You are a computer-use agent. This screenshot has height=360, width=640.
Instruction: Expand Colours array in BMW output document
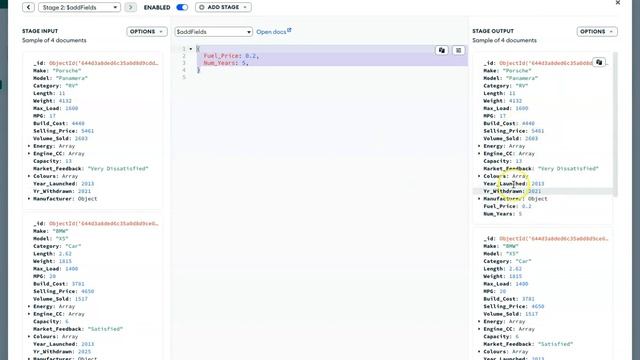coord(479,352)
